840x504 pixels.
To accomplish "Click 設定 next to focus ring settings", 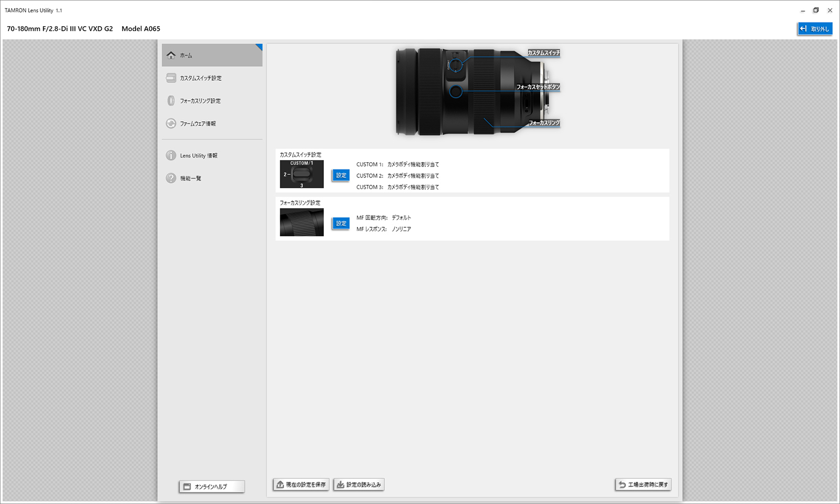I will point(340,223).
